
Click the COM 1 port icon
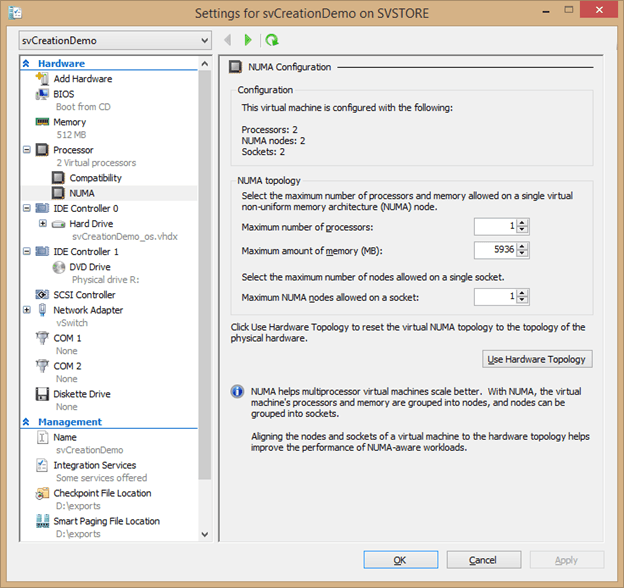(x=42, y=338)
